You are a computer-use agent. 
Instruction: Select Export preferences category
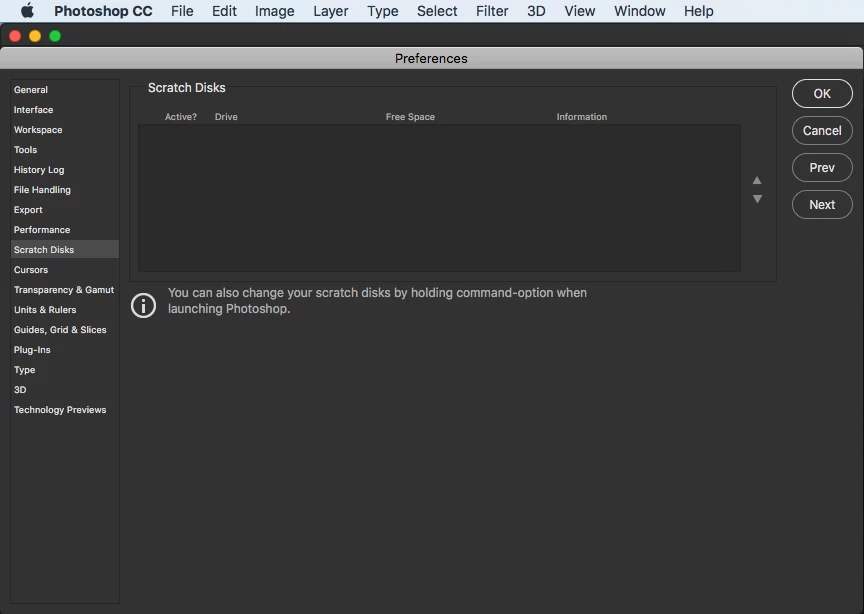coord(64,210)
